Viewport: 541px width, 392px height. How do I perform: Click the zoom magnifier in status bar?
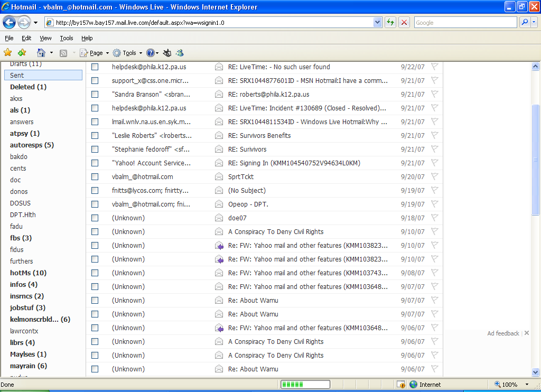pos(498,384)
